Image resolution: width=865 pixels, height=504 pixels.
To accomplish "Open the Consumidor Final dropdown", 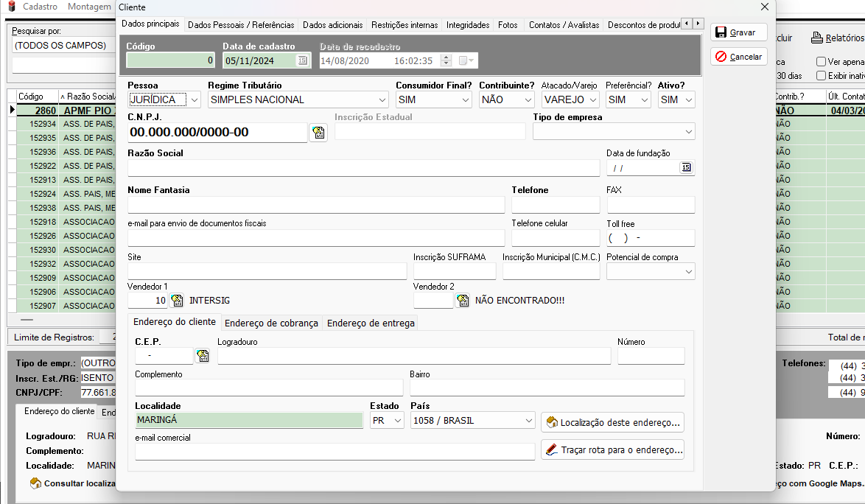I will pos(466,99).
